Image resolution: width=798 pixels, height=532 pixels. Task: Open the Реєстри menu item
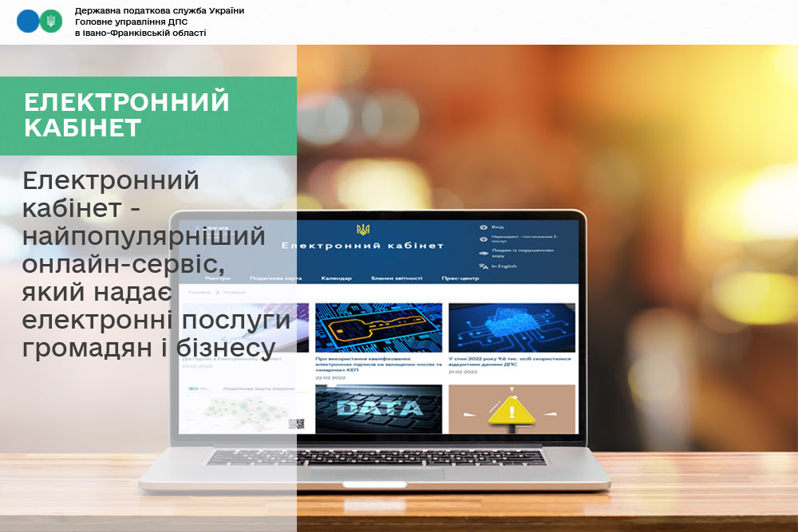[x=217, y=278]
